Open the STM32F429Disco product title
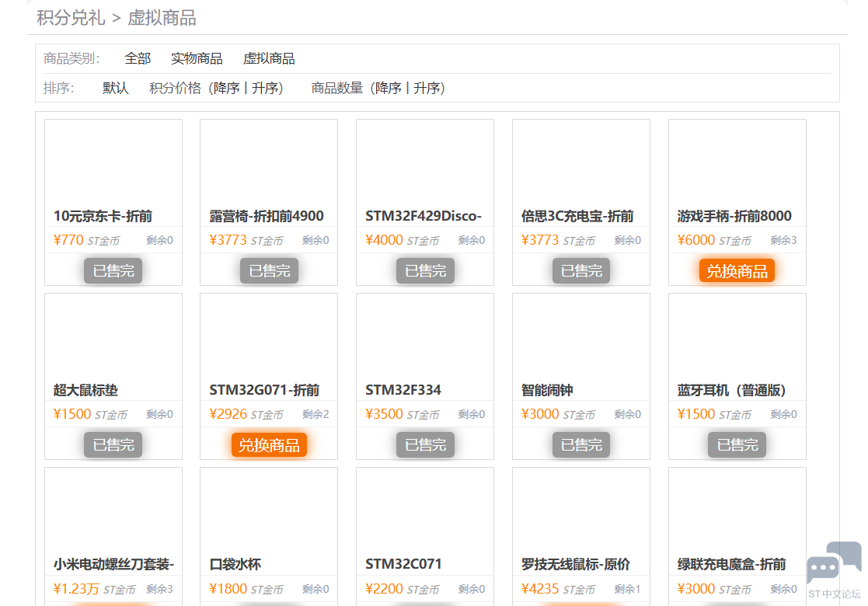868x606 pixels. click(424, 216)
